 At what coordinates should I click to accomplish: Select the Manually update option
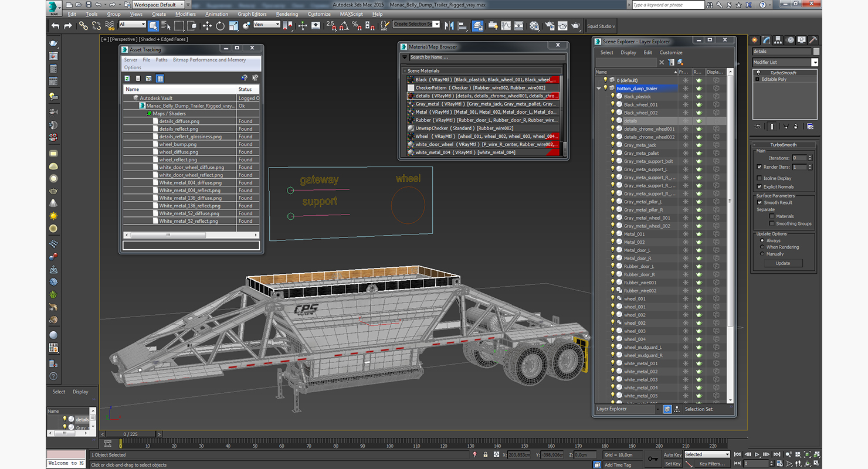(762, 254)
